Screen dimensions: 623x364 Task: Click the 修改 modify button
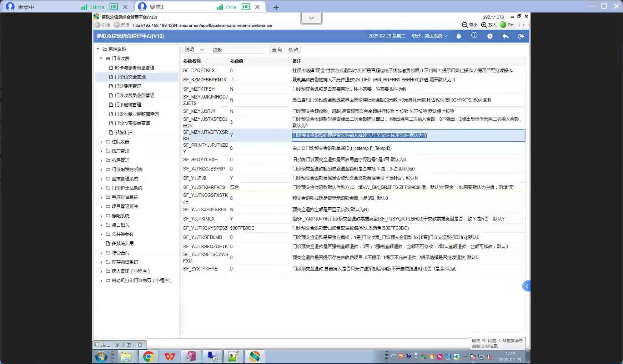point(293,50)
